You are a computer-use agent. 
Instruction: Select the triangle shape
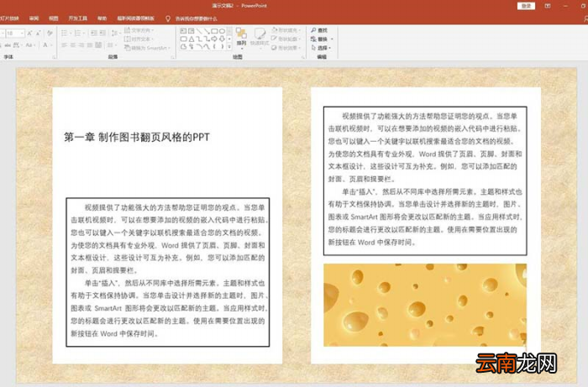click(192, 39)
